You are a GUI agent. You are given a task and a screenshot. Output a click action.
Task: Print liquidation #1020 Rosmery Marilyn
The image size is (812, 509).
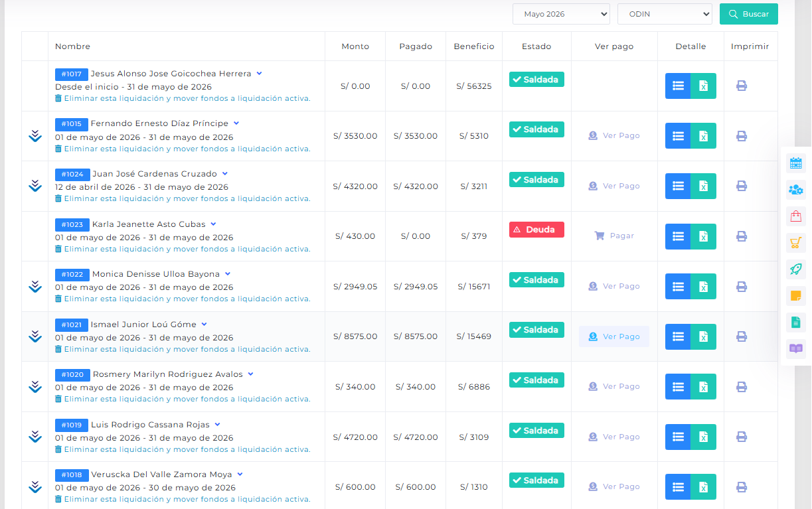(742, 387)
